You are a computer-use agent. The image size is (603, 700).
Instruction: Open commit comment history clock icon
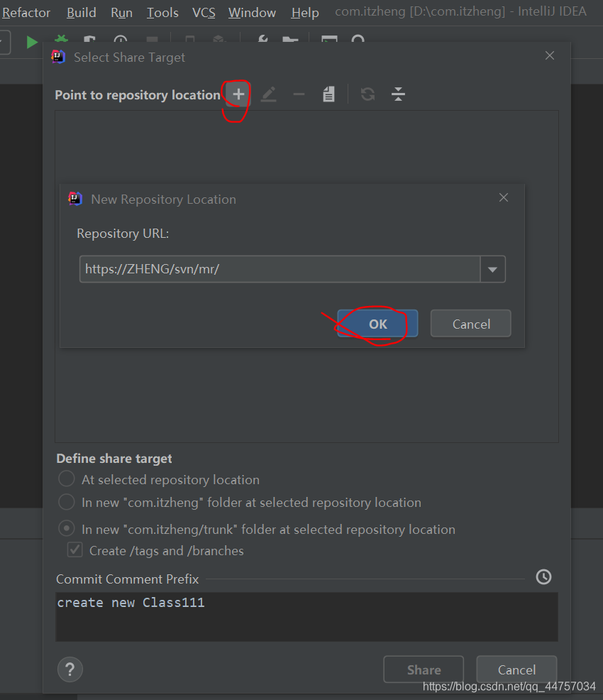(543, 576)
